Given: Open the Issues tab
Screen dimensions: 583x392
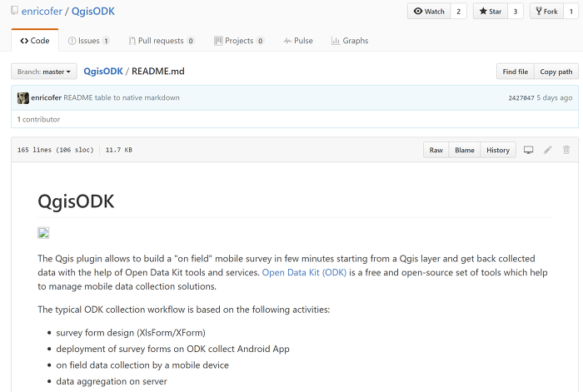Looking at the screenshot, I should [x=89, y=41].
